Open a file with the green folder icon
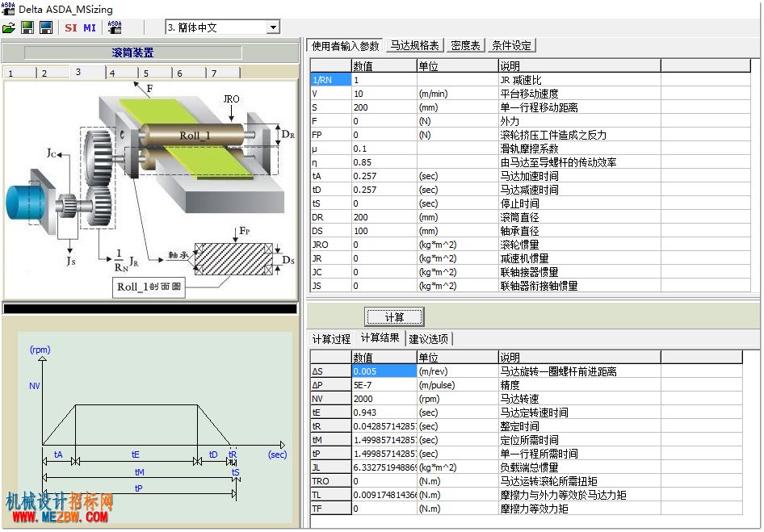The height and width of the screenshot is (532, 764). click(x=9, y=27)
